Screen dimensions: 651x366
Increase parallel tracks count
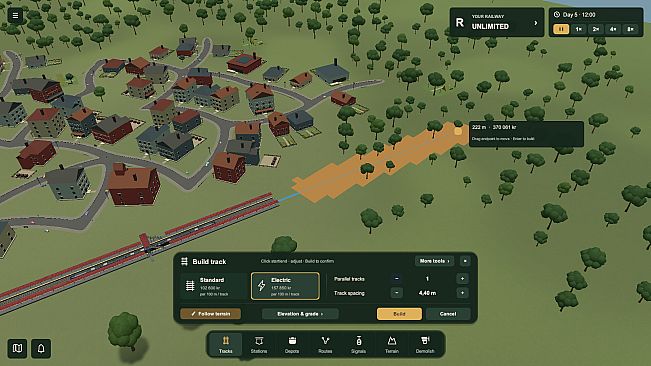[x=462, y=279]
